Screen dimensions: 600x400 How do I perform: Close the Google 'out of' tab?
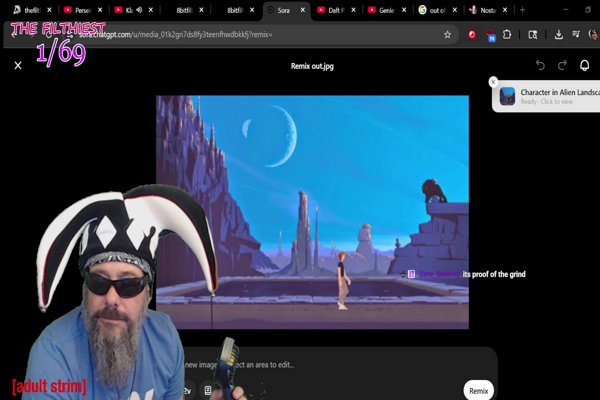click(x=455, y=10)
